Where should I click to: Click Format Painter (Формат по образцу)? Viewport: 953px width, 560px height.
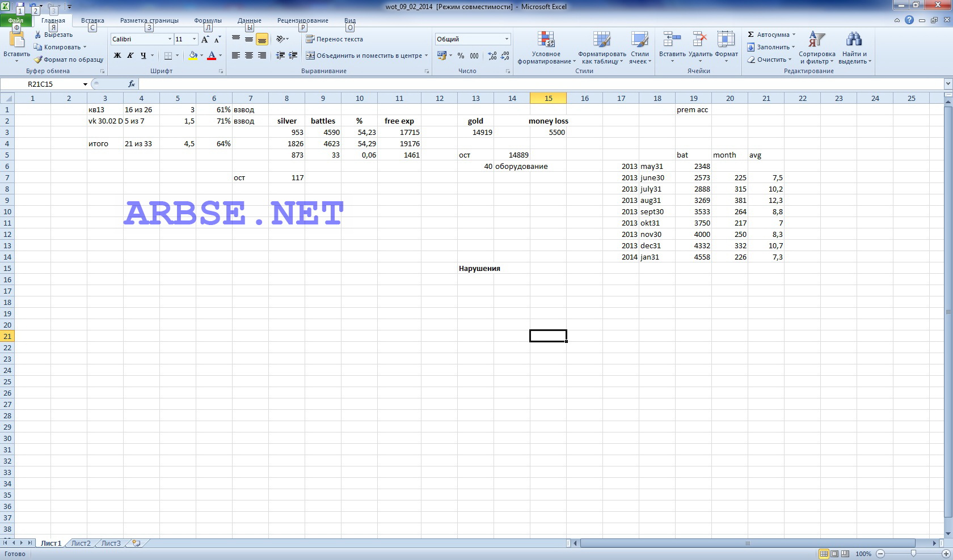(x=68, y=60)
